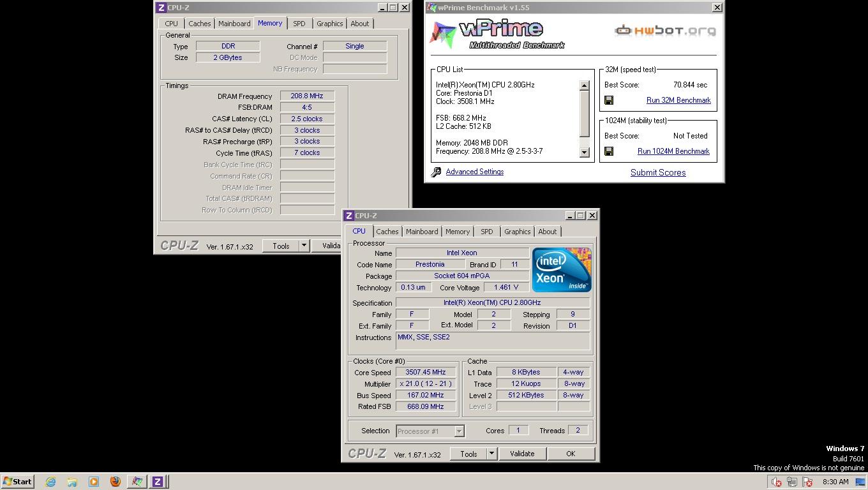
Task: Click CPU List scrollbar up arrow
Action: click(x=584, y=85)
